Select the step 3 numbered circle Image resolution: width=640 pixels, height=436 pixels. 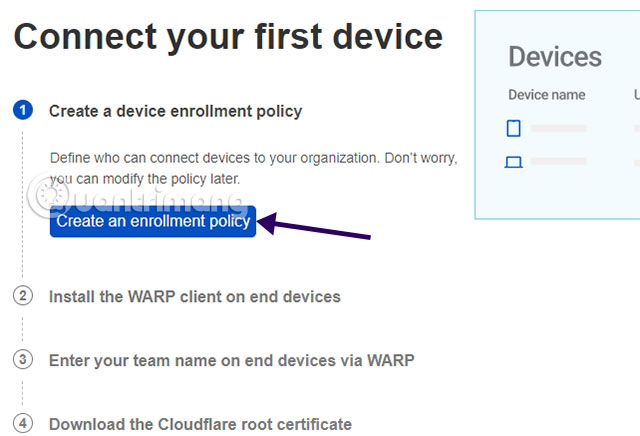coord(24,360)
